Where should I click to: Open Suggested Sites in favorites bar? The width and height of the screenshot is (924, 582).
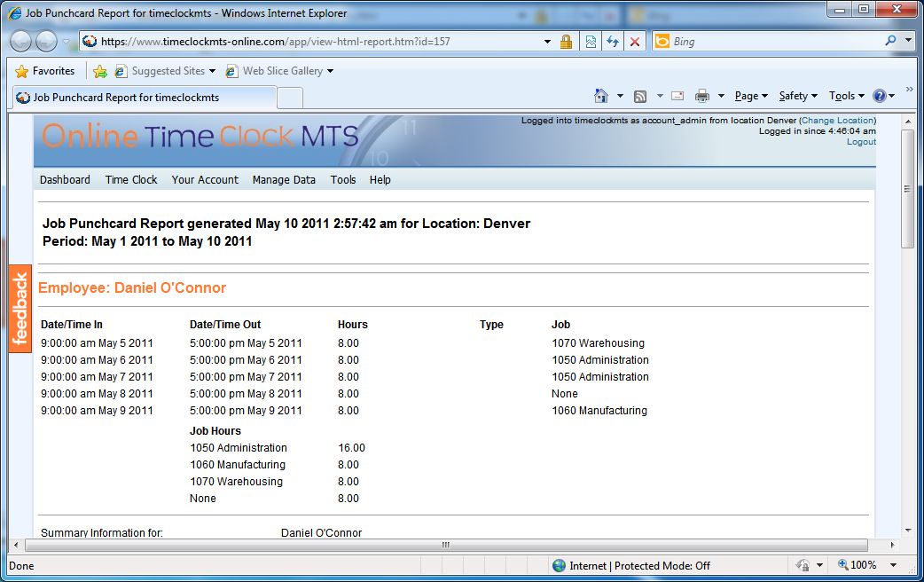[x=164, y=71]
